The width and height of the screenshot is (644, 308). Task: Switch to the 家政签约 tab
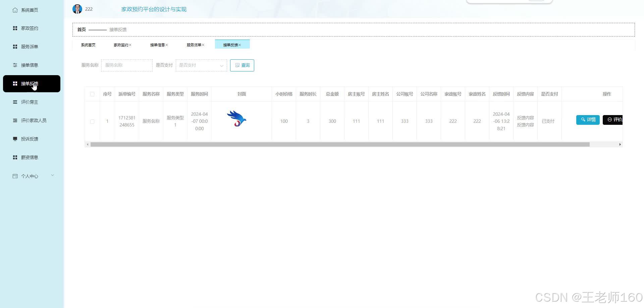point(121,45)
